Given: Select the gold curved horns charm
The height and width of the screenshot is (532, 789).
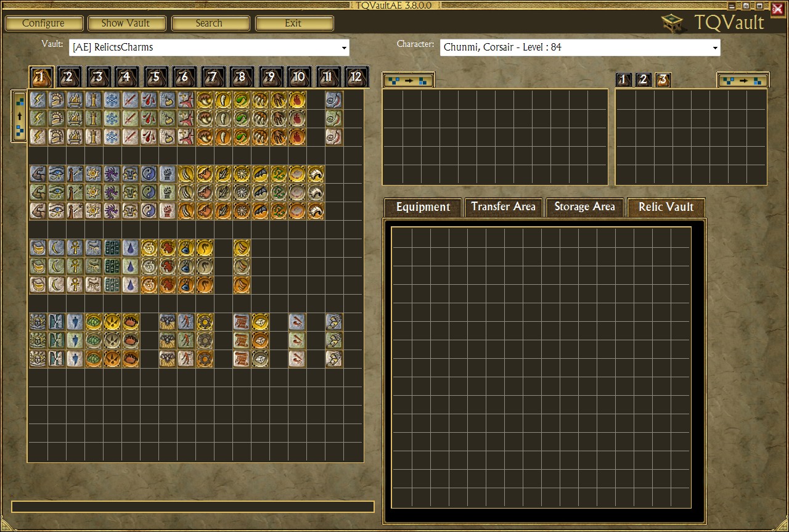Looking at the screenshot, I should pos(242,248).
